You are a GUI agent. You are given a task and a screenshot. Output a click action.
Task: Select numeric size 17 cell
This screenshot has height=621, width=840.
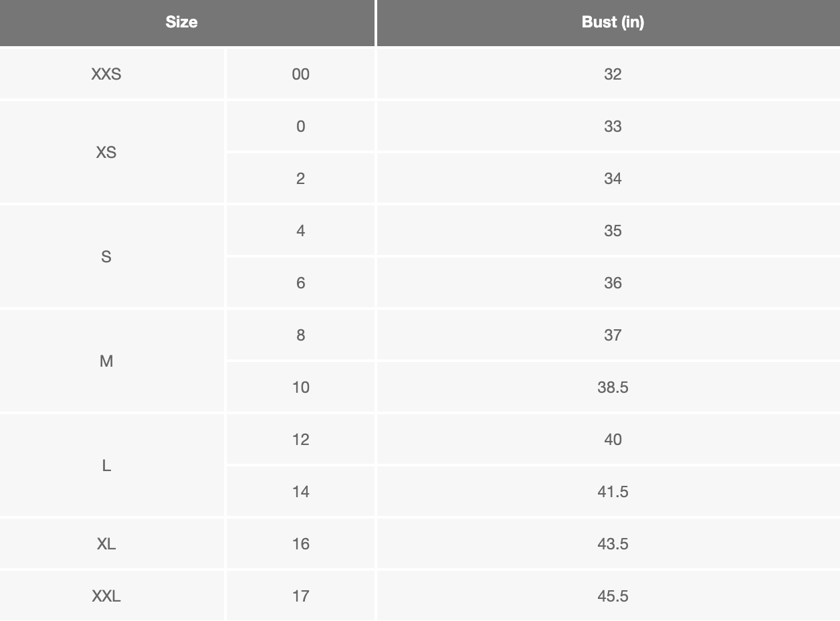pos(301,596)
